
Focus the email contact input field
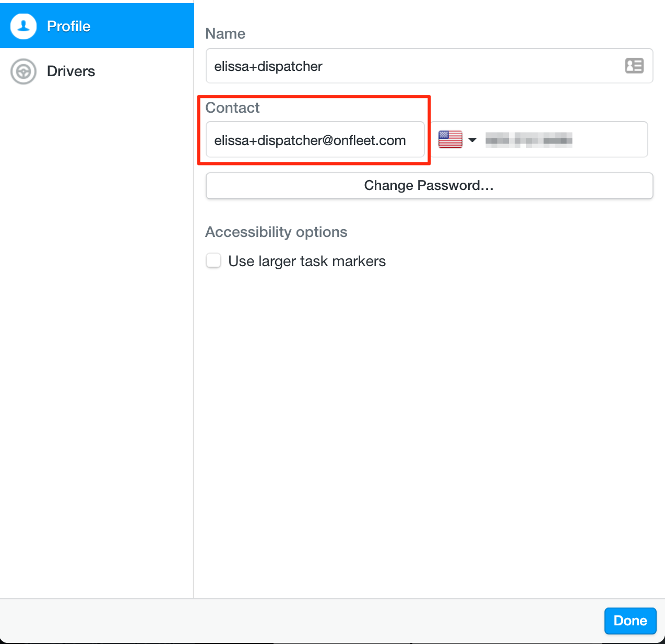(x=315, y=140)
